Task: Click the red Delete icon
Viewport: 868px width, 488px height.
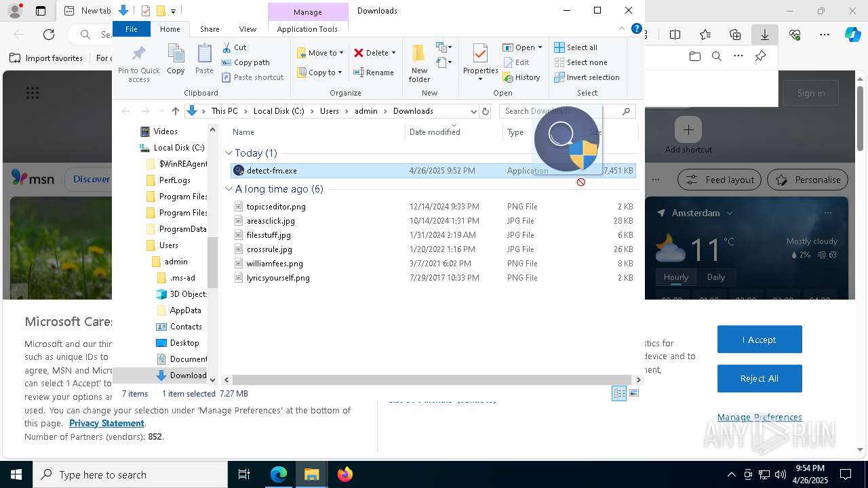Action: click(x=359, y=53)
